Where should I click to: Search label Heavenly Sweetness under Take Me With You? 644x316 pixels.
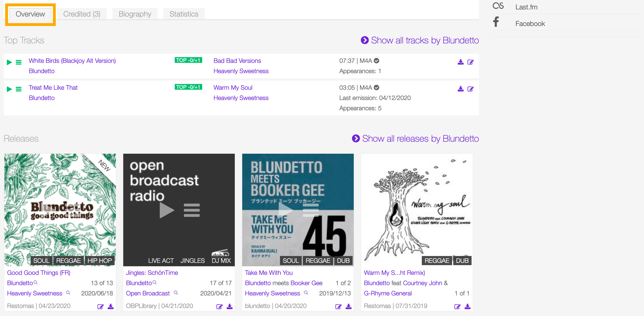(306, 293)
